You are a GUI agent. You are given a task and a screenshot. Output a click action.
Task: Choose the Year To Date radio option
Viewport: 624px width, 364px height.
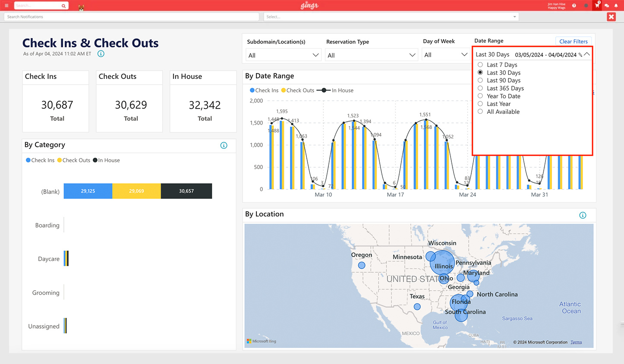(x=480, y=96)
